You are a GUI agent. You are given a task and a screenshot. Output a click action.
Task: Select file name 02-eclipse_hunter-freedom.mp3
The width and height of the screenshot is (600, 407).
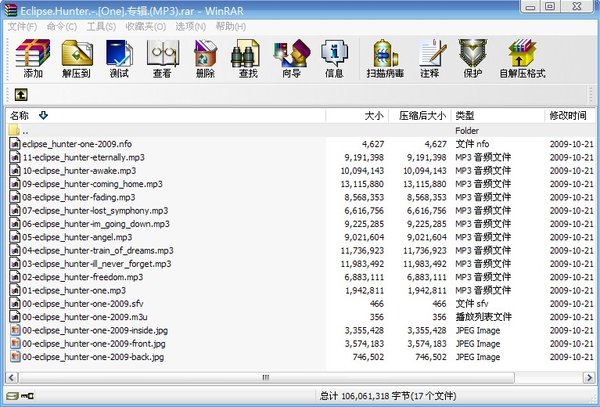point(82,277)
